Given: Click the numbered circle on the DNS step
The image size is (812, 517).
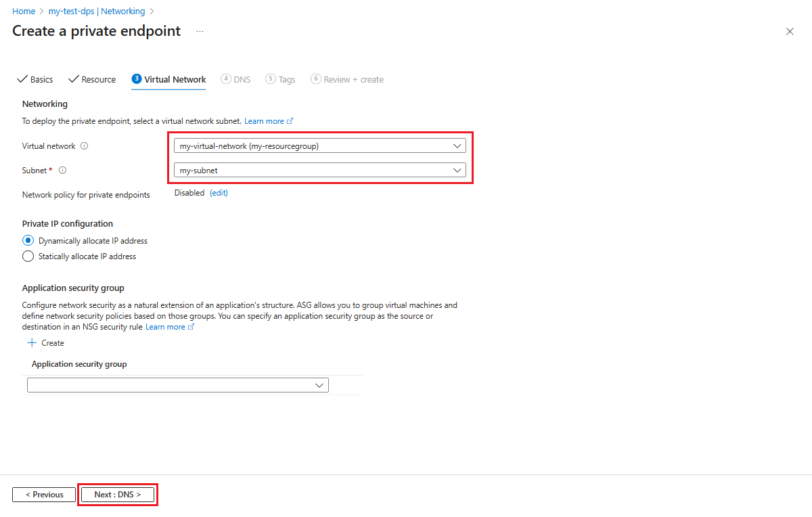Looking at the screenshot, I should (225, 78).
